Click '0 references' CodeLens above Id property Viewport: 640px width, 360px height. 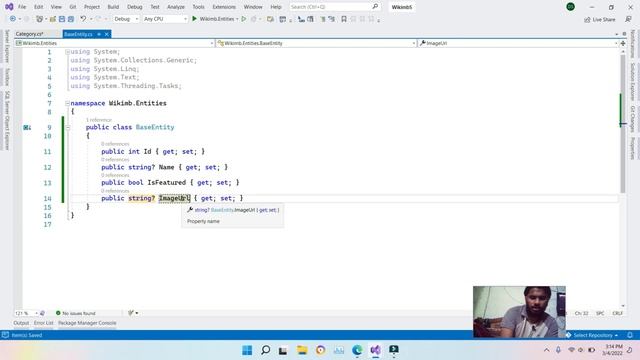[115, 144]
